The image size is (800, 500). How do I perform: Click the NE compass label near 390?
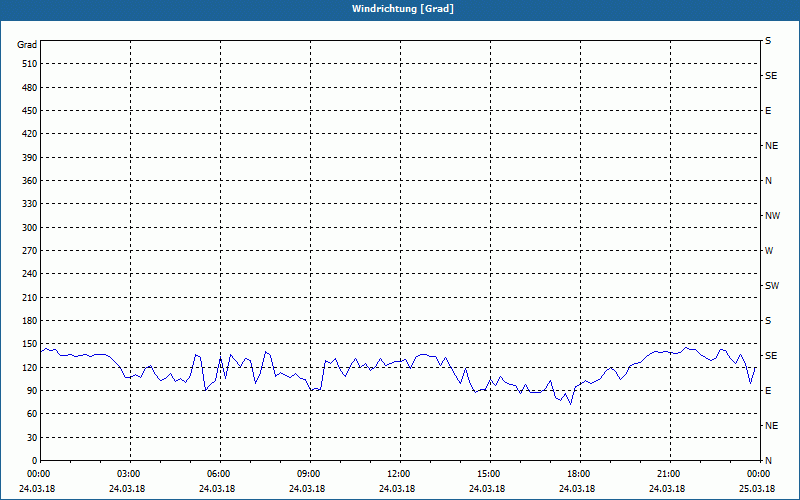coord(771,146)
